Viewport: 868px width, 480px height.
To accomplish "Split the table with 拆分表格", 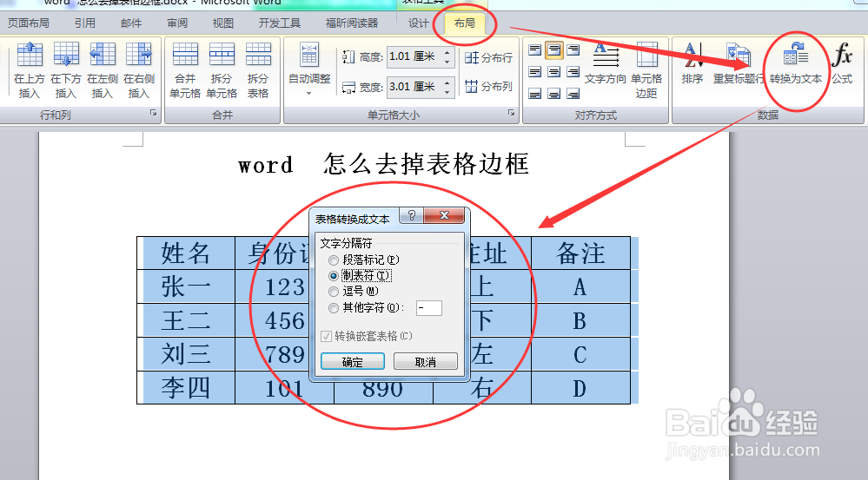I will (x=258, y=69).
